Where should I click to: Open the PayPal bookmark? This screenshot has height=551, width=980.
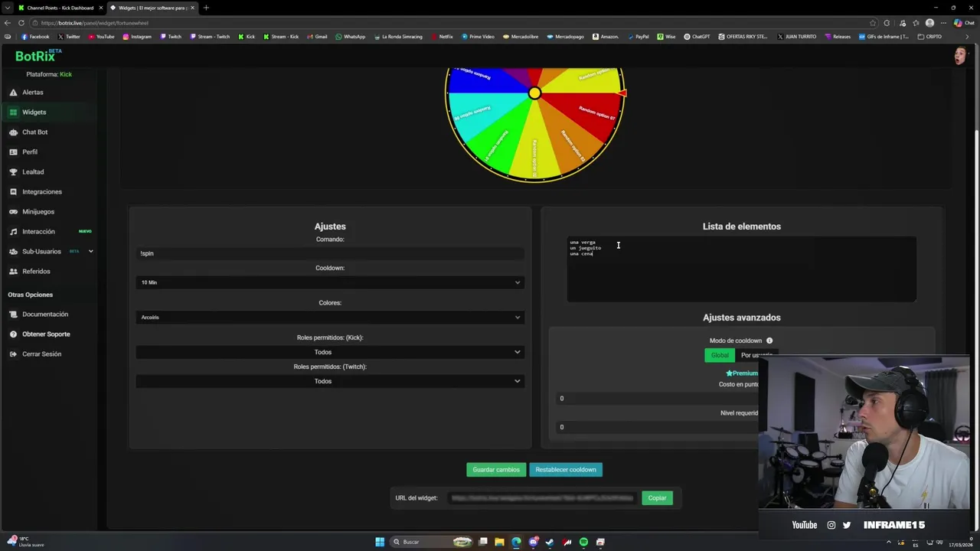[638, 37]
